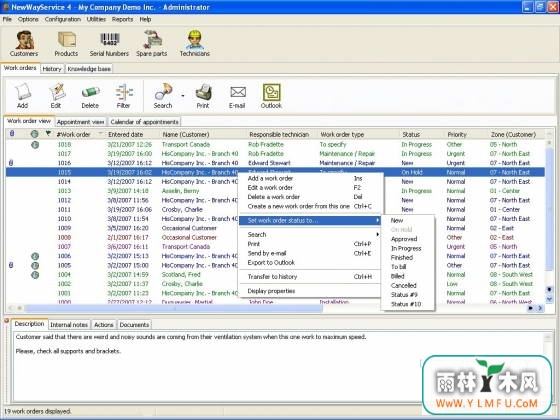The image size is (560, 420).
Task: Click the paperclip icon on work order 1005
Action: (x=11, y=265)
